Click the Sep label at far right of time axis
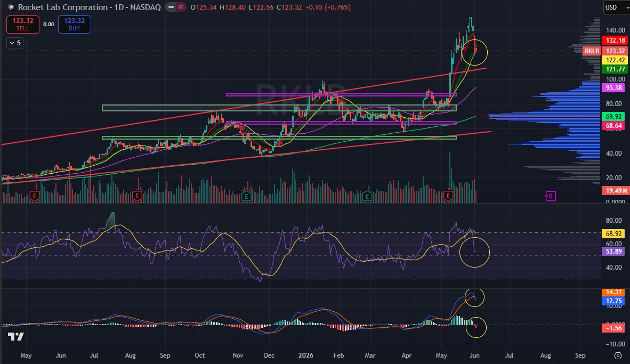The width and height of the screenshot is (630, 364). pyautogui.click(x=580, y=355)
